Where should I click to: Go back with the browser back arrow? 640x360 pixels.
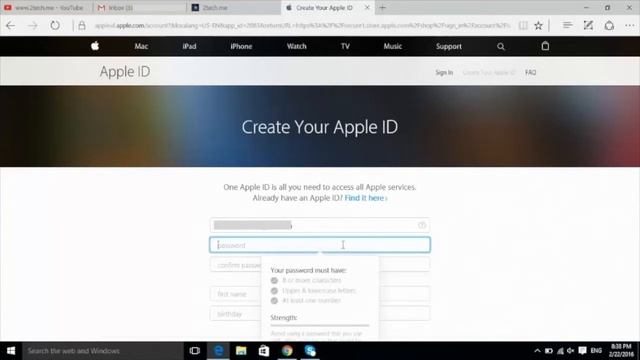click(x=11, y=26)
